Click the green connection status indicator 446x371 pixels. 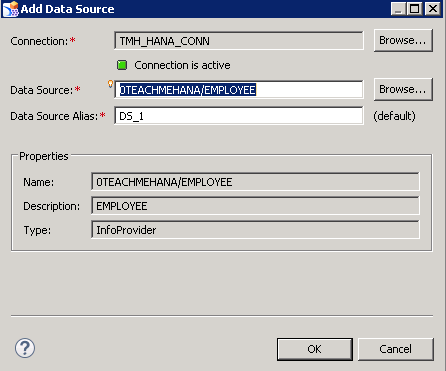point(122,65)
